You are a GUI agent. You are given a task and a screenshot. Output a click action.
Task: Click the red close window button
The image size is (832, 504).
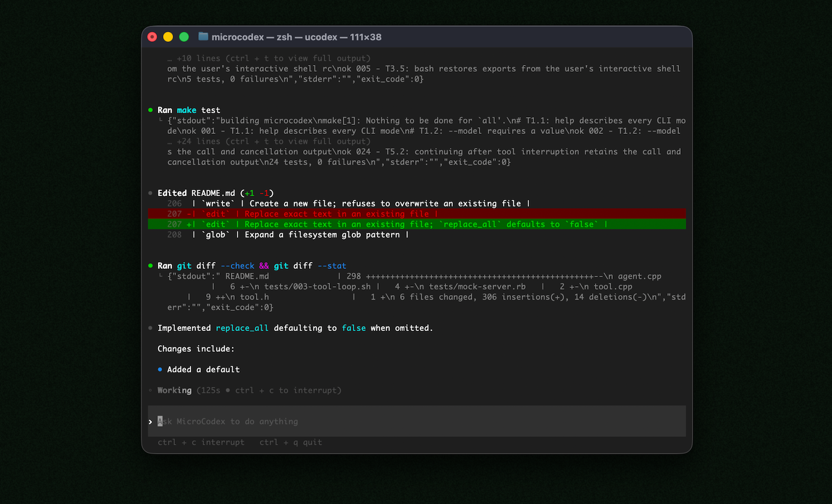coord(152,37)
